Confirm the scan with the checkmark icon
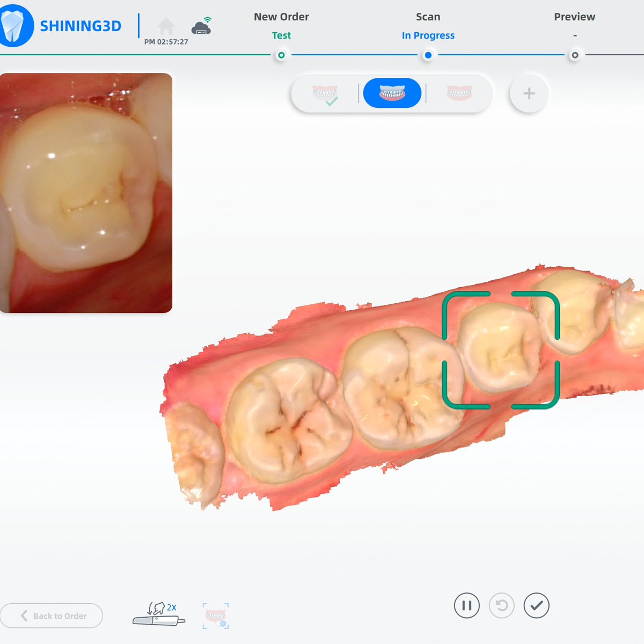The image size is (644, 644). (537, 605)
